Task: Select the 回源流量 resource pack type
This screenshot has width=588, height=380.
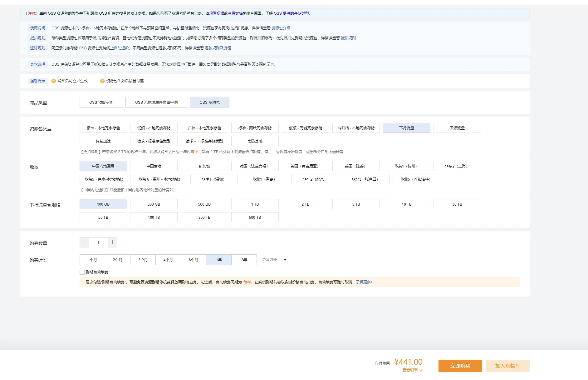Action: pyautogui.click(x=457, y=128)
